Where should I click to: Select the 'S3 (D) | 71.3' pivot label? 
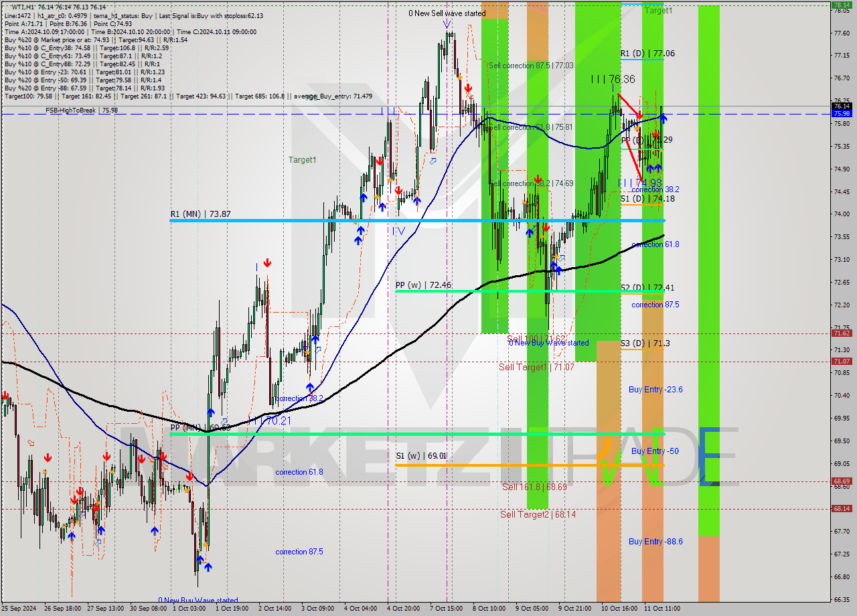point(645,343)
